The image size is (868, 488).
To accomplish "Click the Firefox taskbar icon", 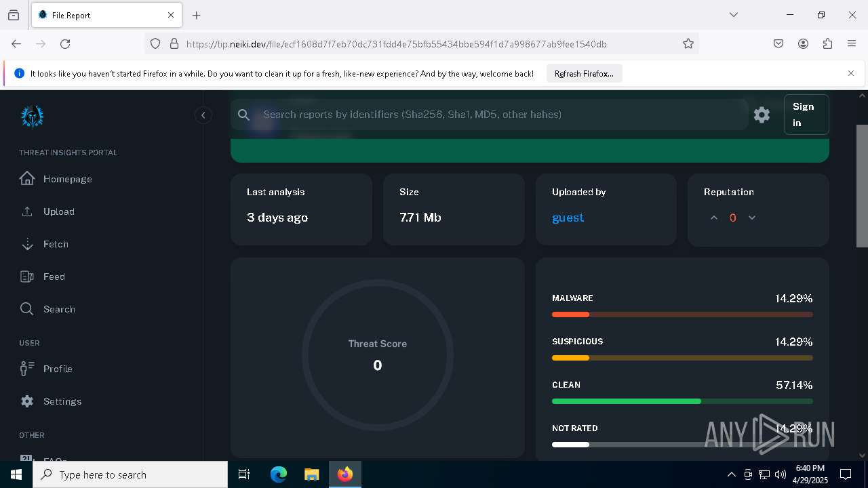I will click(345, 474).
